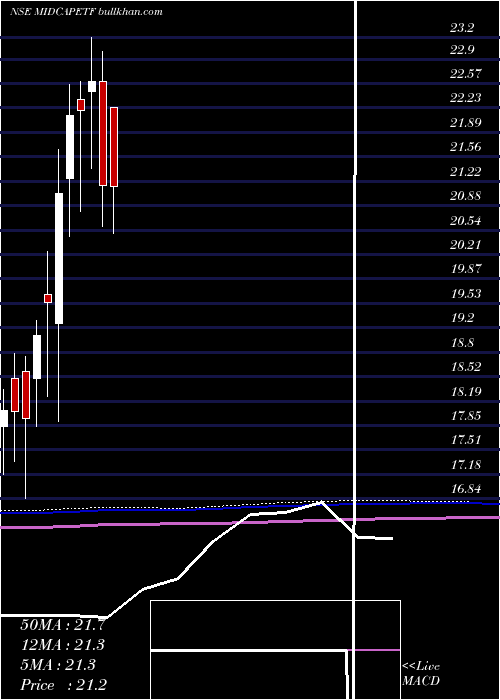Select the 16.84 price label
This screenshot has height=700, width=500.
point(466,489)
